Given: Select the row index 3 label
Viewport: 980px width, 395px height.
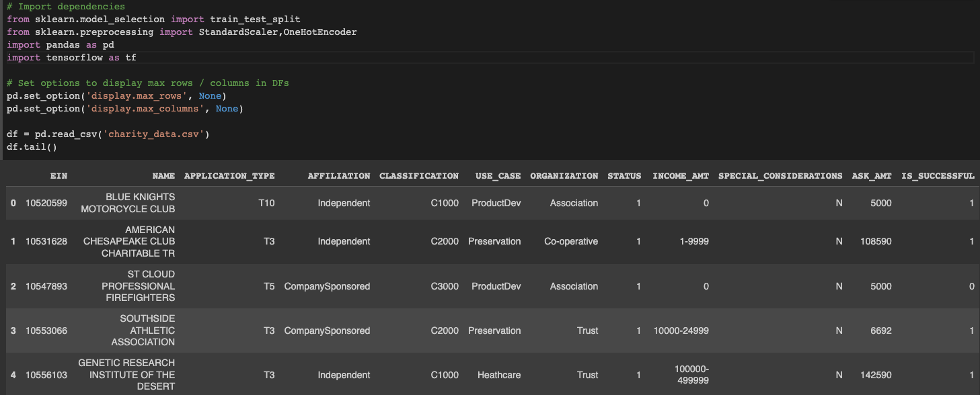Looking at the screenshot, I should click(13, 331).
